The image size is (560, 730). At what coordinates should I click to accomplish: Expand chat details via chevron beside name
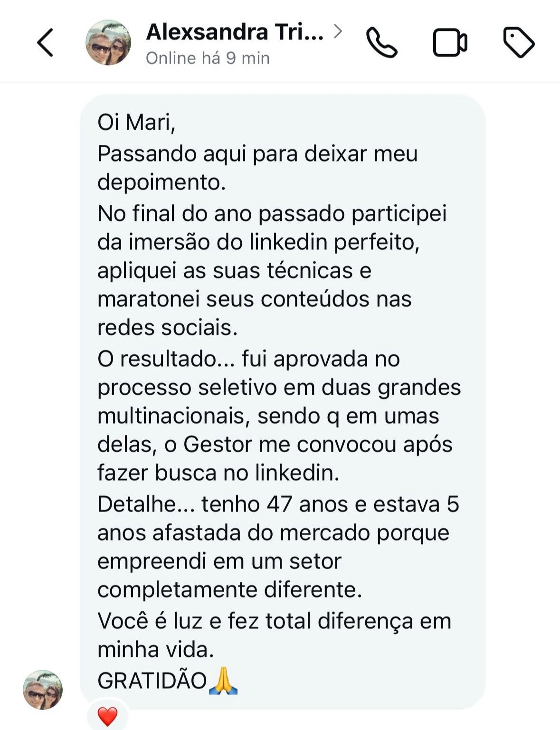pyautogui.click(x=338, y=31)
